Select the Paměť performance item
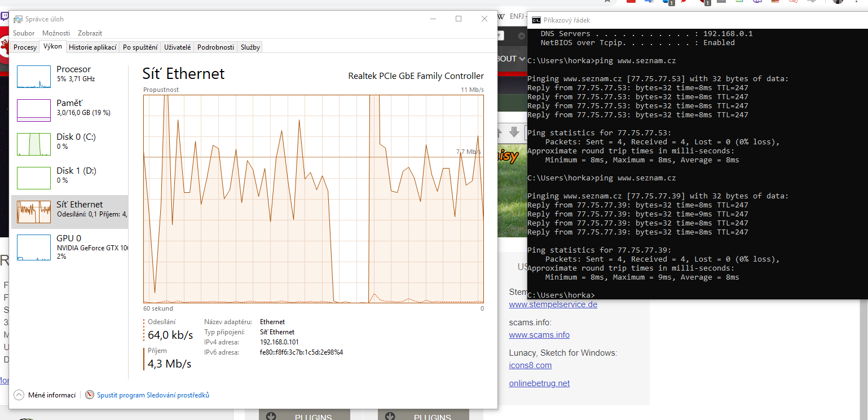This screenshot has height=420, width=868. pyautogui.click(x=70, y=110)
